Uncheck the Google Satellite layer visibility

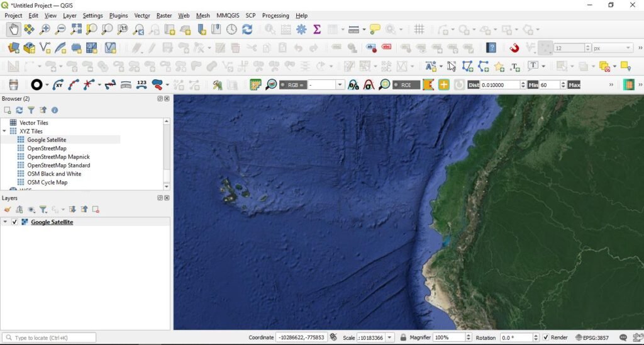[x=14, y=222]
